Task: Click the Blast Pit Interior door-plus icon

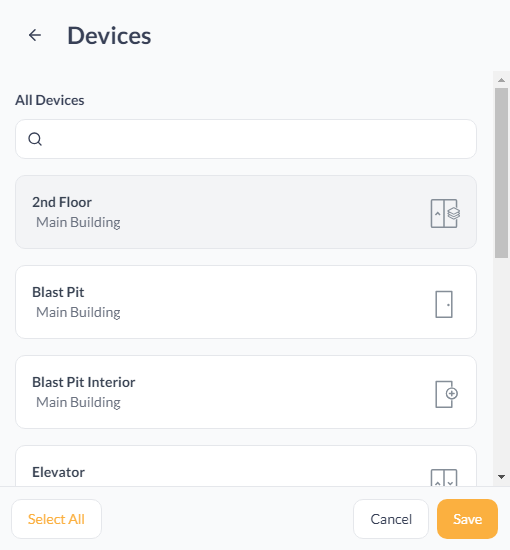Action: (447, 394)
